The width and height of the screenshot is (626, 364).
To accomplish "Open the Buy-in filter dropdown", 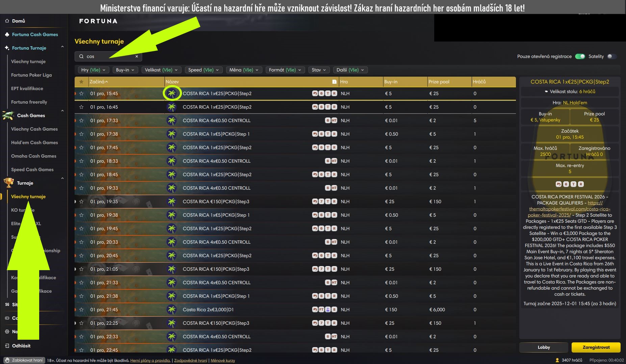I will point(125,70).
